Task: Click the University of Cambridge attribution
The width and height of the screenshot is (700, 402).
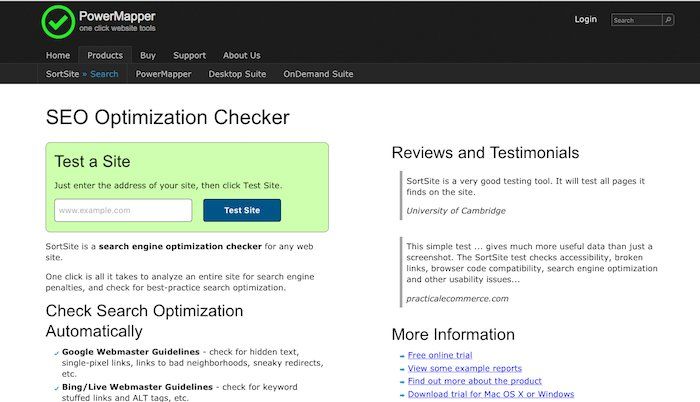Action: [x=456, y=211]
